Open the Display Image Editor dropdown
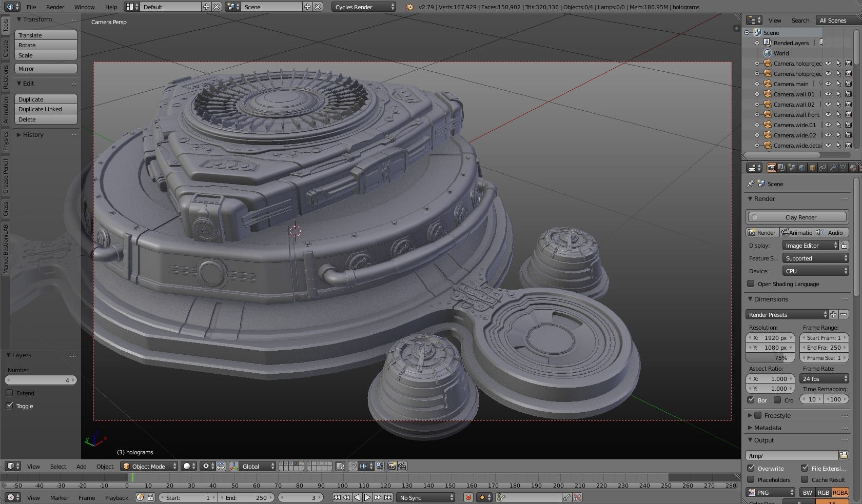This screenshot has height=504, width=862. coord(810,246)
